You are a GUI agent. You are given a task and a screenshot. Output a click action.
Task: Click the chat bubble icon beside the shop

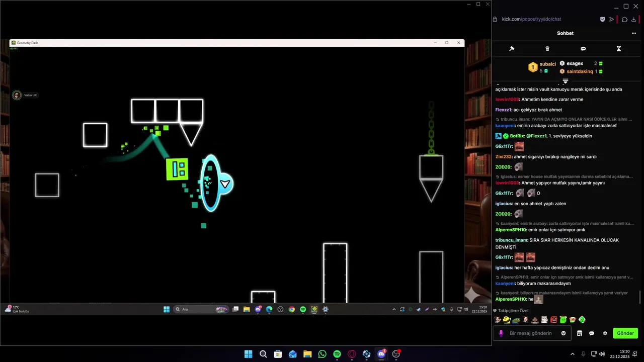pyautogui.click(x=592, y=333)
